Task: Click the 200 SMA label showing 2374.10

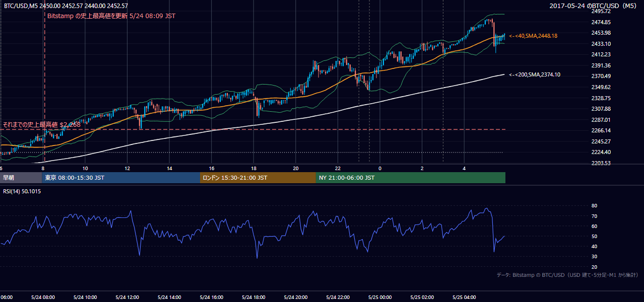Action: click(x=535, y=74)
